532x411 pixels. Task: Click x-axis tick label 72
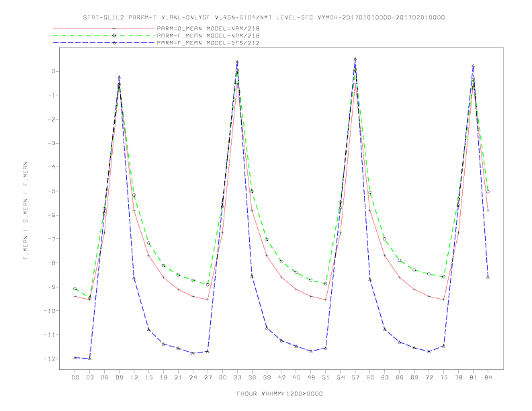tap(429, 377)
